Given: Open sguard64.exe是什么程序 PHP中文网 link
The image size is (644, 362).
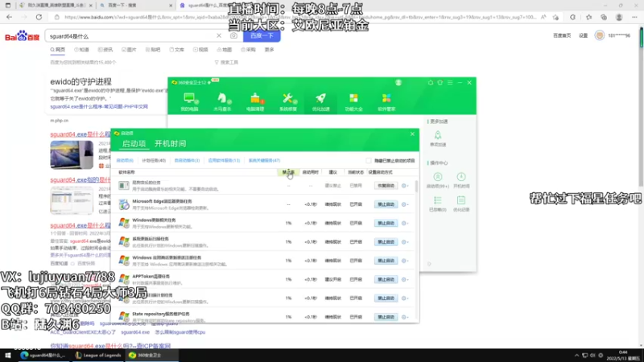Looking at the screenshot, I should 99,107.
